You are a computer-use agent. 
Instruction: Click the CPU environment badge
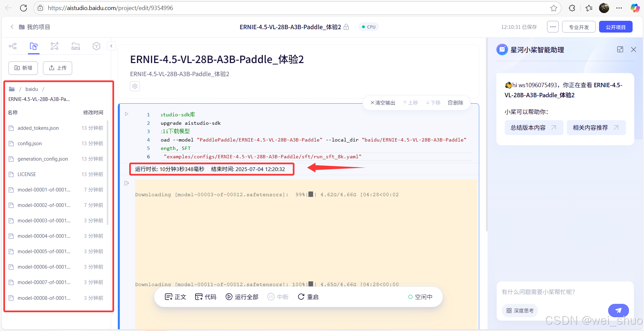pyautogui.click(x=369, y=27)
